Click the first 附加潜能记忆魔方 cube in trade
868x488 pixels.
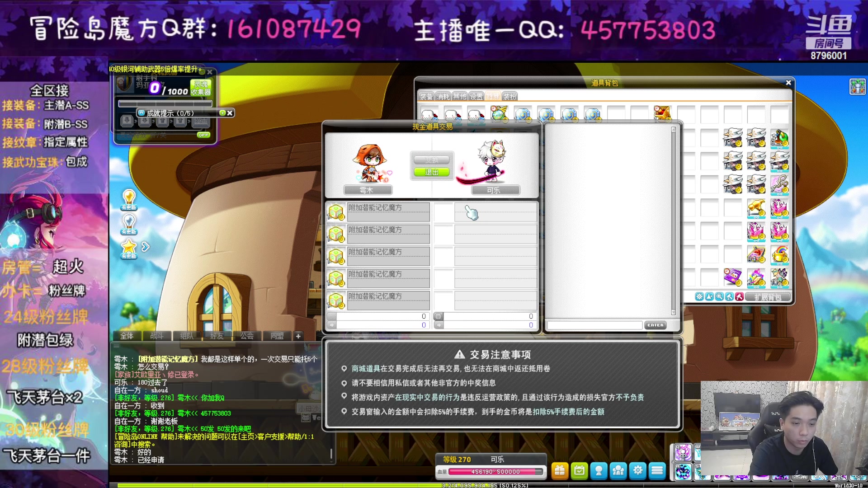click(336, 212)
